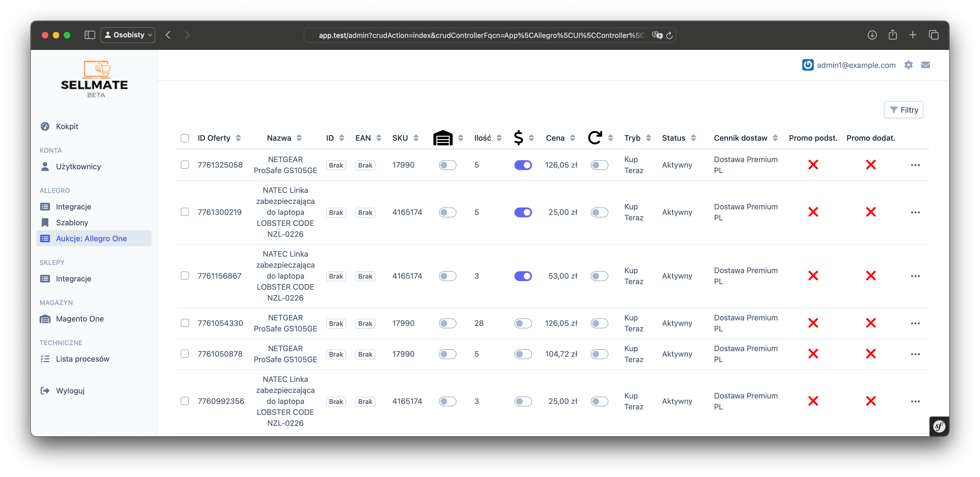Image resolution: width=980 pixels, height=477 pixels.
Task: Open Użytkownicy in the sidebar
Action: coord(78,166)
